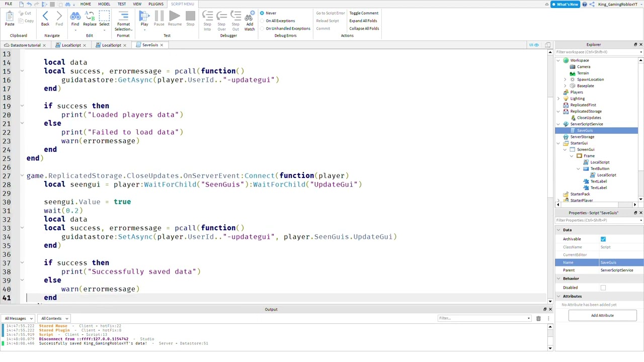644x362 pixels.
Task: Click the output Filter field
Action: pos(484,318)
